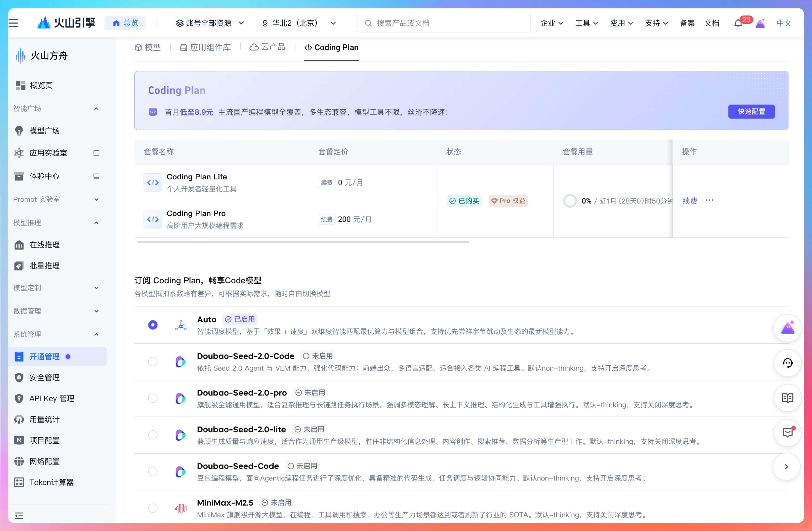The height and width of the screenshot is (531, 812).
Task: Select the Doubao-Seed-2.0-Code radio button
Action: [153, 361]
